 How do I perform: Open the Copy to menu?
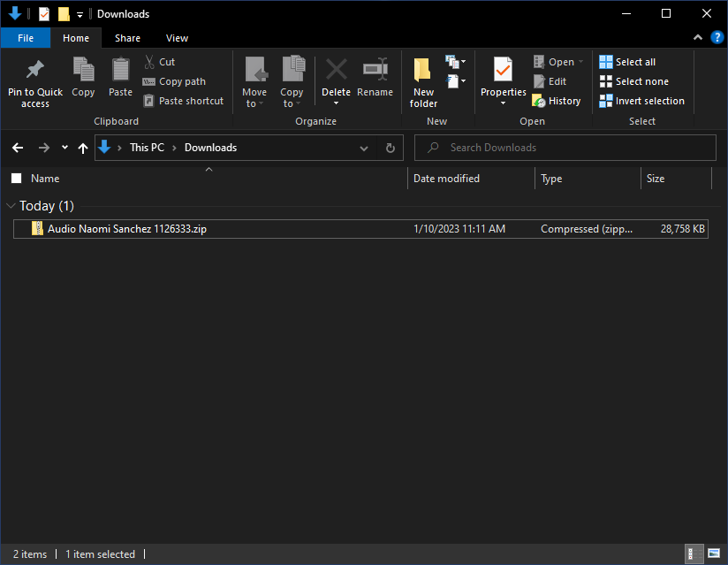point(292,83)
